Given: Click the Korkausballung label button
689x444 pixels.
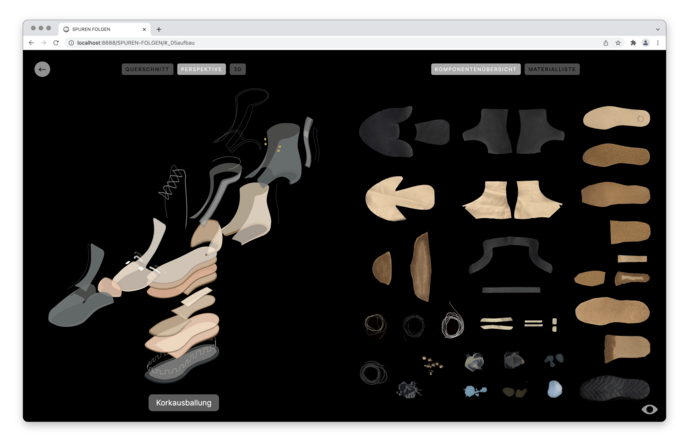Looking at the screenshot, I should [183, 402].
